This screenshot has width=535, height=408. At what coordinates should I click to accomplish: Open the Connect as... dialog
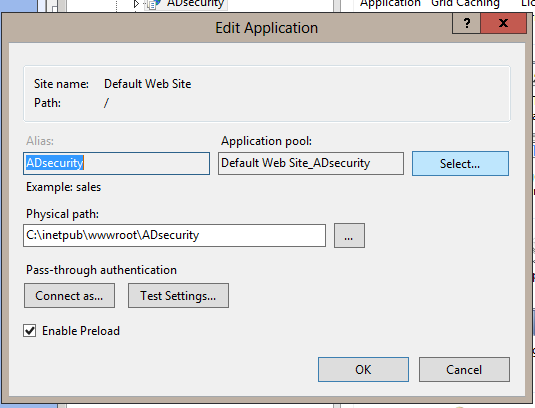[69, 295]
